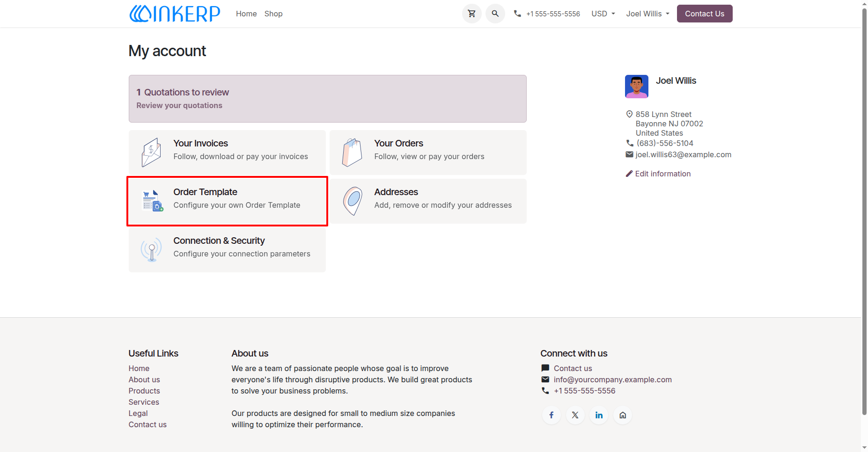
Task: Open Quotations to review banner
Action: pyautogui.click(x=328, y=99)
